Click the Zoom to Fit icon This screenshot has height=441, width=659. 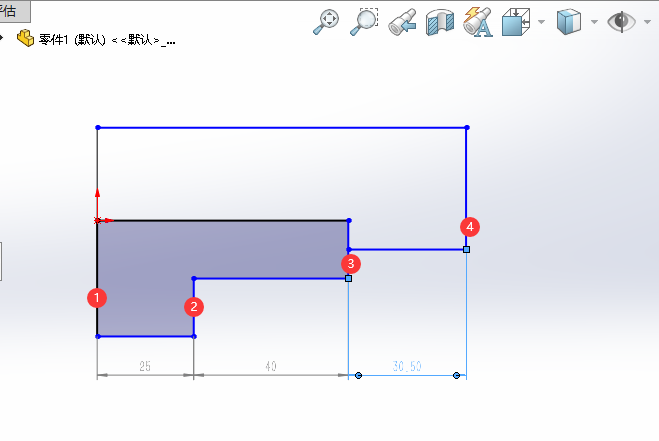tap(326, 22)
